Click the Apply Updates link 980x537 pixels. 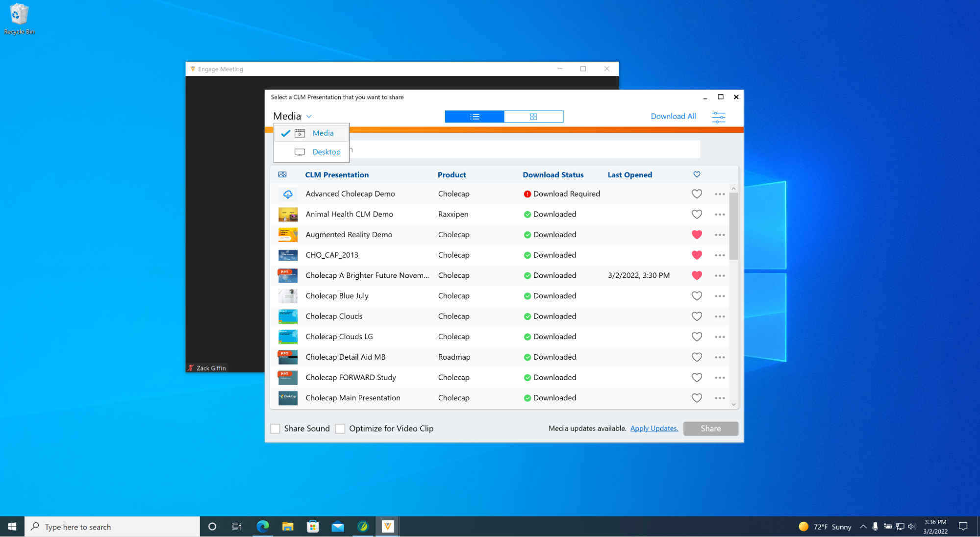(654, 429)
